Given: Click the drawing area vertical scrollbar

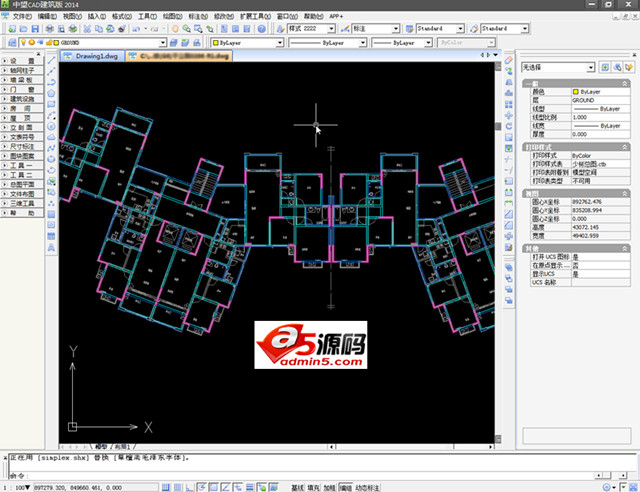Looking at the screenshot, I should click(498, 253).
